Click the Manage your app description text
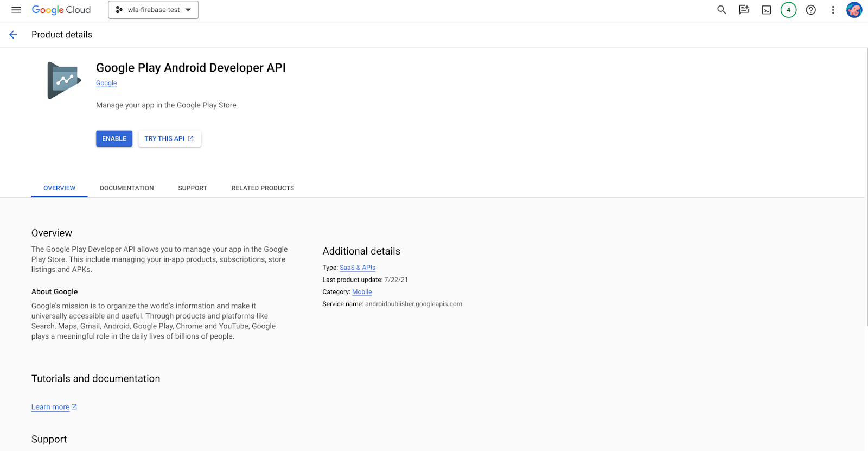 [166, 105]
